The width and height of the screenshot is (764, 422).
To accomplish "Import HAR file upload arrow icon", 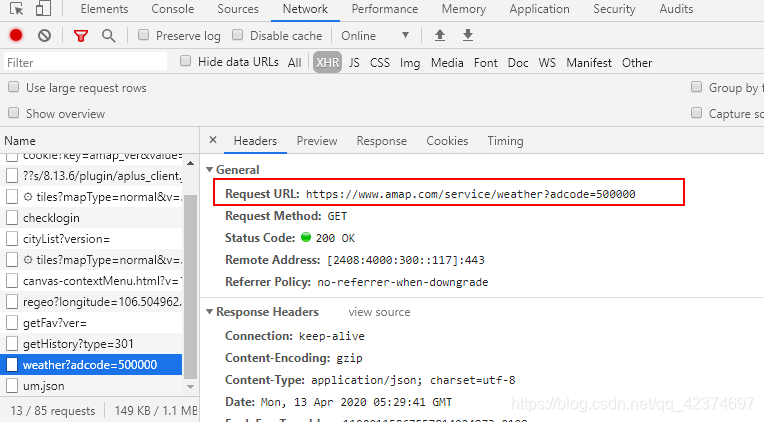I will click(x=439, y=35).
